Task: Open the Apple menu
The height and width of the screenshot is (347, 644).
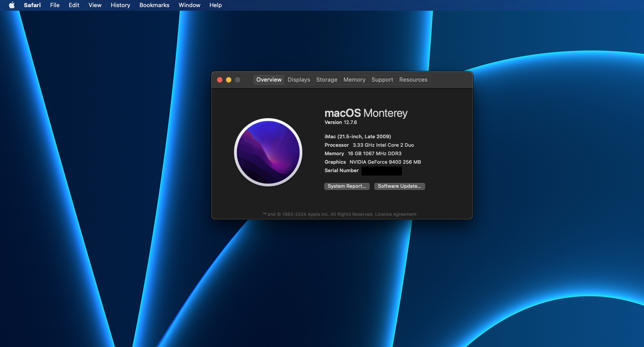Action: click(x=12, y=5)
